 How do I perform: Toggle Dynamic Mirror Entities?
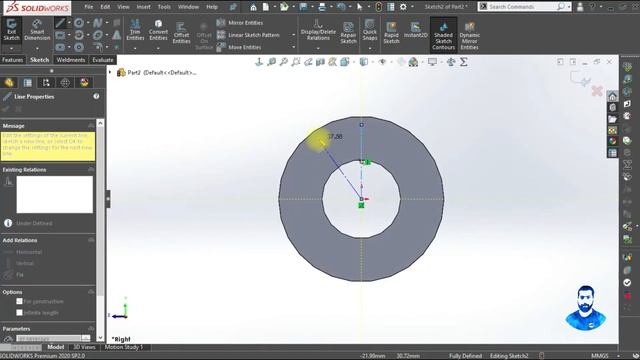point(469,36)
